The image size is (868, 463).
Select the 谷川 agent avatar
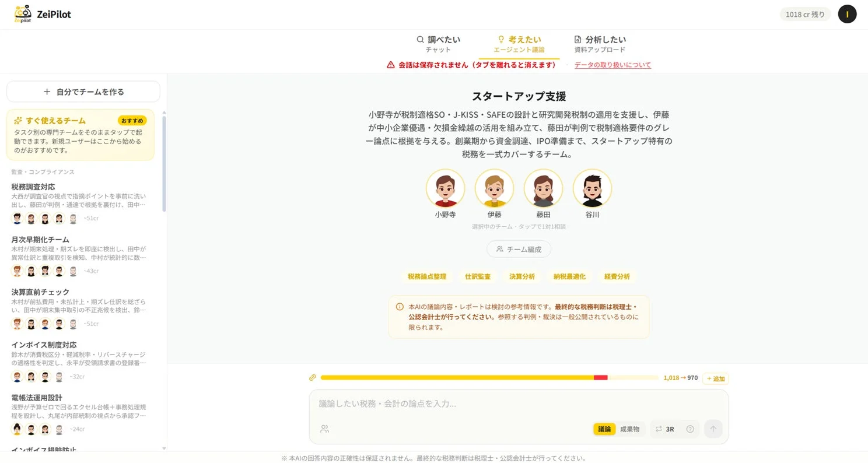pos(592,188)
